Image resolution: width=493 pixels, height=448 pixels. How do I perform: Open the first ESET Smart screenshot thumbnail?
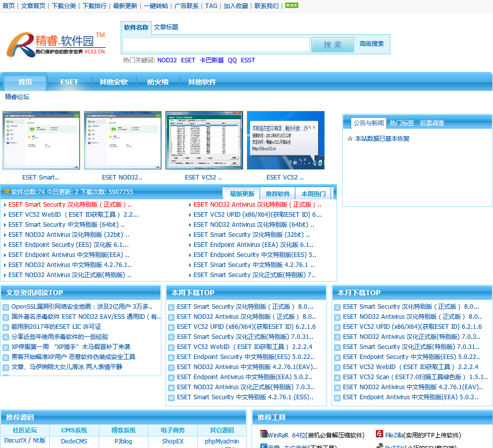click(41, 140)
